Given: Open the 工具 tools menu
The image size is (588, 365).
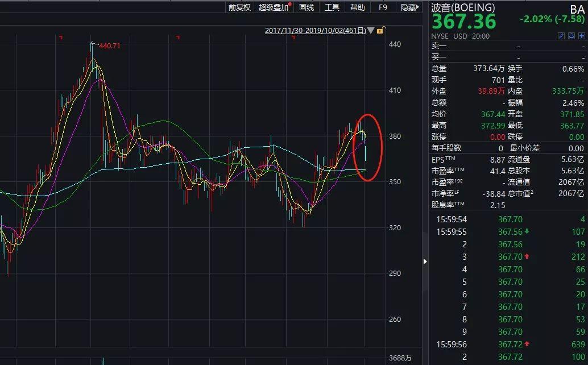Looking at the screenshot, I should coord(332,7).
